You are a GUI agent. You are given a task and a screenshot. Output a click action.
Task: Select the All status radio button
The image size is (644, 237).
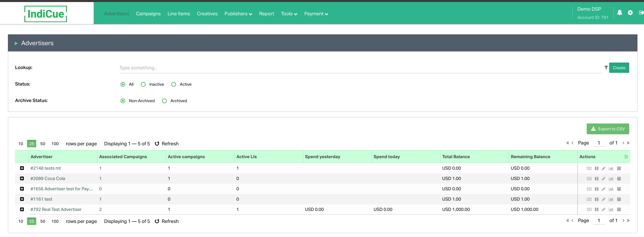point(123,84)
